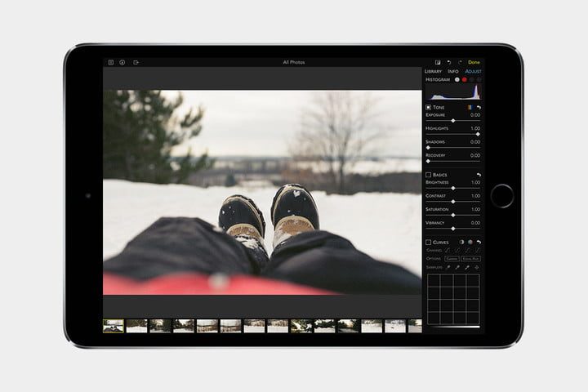Pick the first Samplers eyedropper
The height and width of the screenshot is (392, 588).
(448, 268)
